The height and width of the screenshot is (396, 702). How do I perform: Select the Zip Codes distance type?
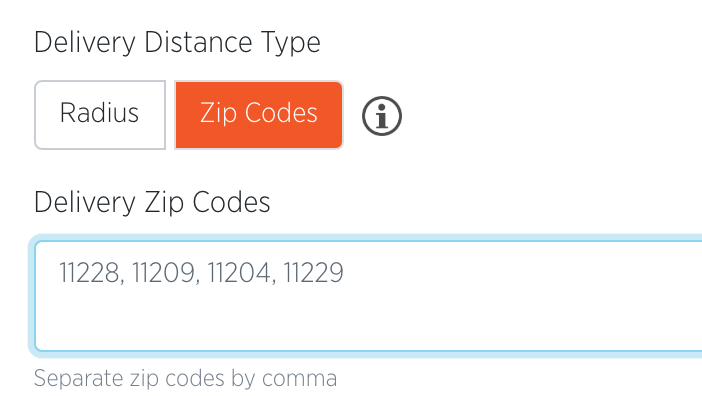pyautogui.click(x=259, y=115)
